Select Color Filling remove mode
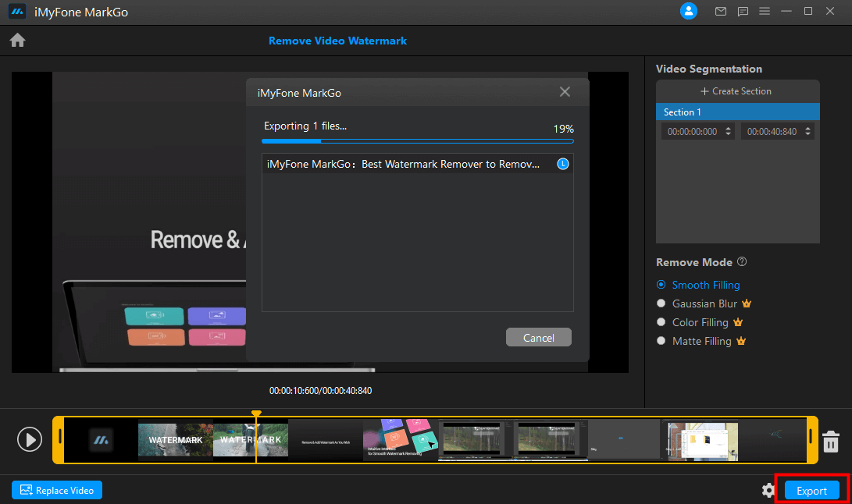Viewport: 852px width, 504px height. (661, 322)
